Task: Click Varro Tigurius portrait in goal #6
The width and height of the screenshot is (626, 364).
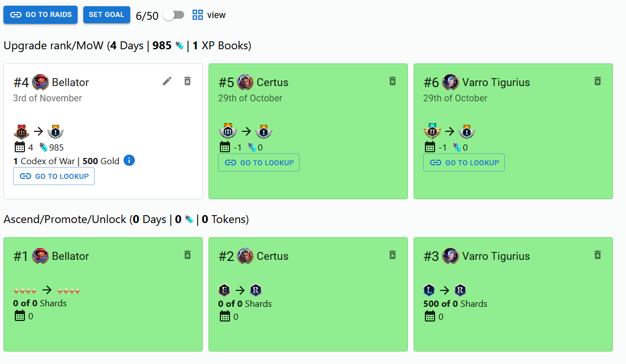Action: pyautogui.click(x=450, y=82)
